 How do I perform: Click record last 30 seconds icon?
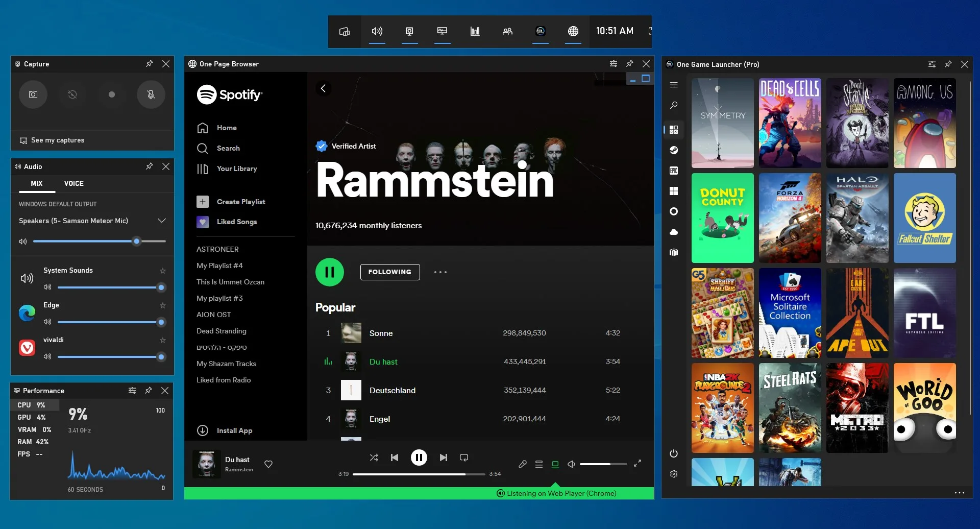tap(72, 94)
